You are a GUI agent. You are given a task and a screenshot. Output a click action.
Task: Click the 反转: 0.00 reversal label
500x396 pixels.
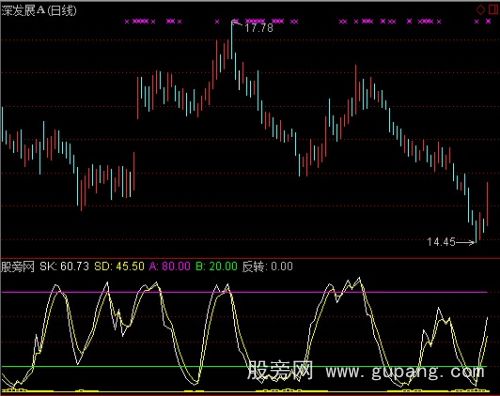(267, 266)
